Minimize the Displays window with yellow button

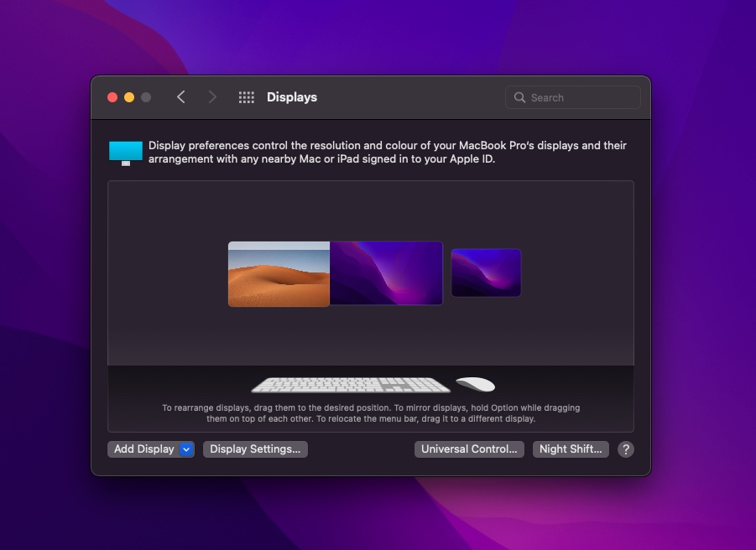129,98
